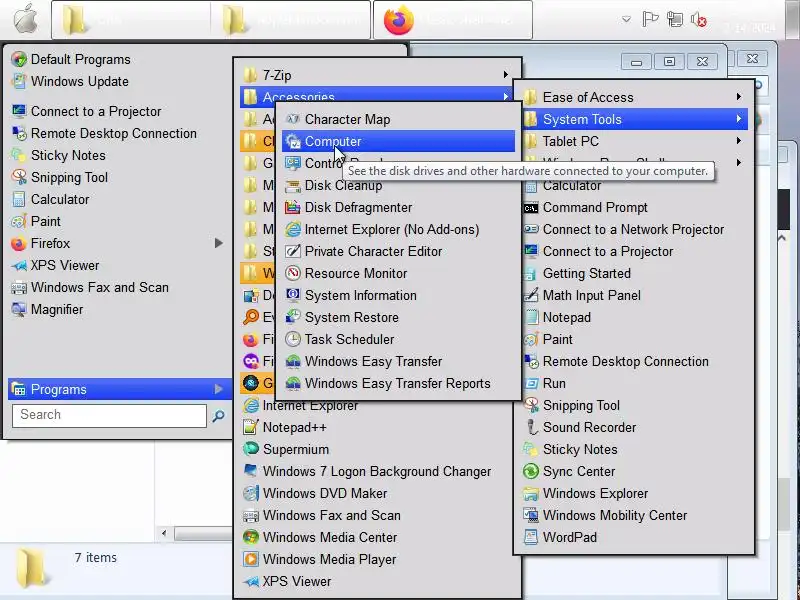Launch Windows Explorer
Image resolution: width=800 pixels, height=600 pixels.
pos(634,493)
